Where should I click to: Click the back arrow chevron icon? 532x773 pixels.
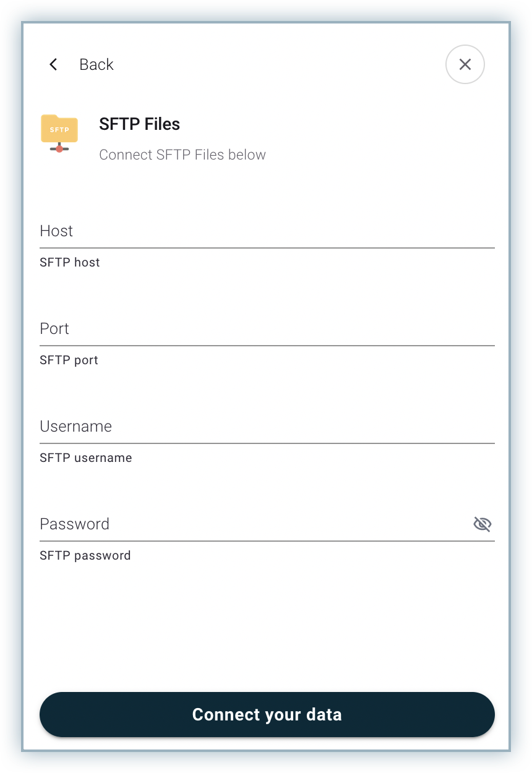[53, 64]
